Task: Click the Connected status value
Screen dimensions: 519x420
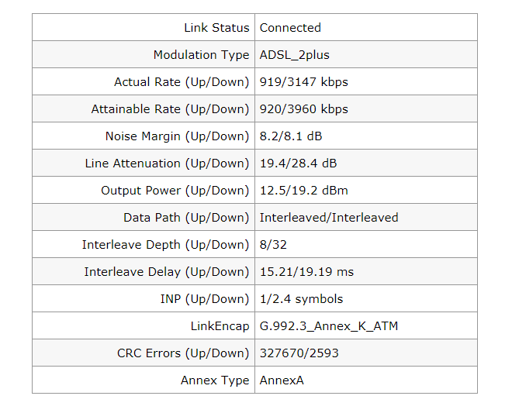Action: (290, 28)
